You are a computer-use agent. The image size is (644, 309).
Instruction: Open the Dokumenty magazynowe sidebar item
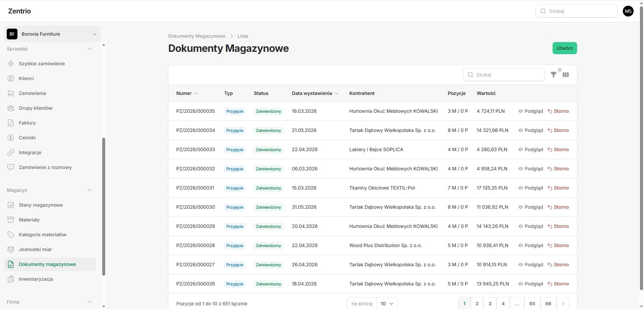tap(50, 264)
